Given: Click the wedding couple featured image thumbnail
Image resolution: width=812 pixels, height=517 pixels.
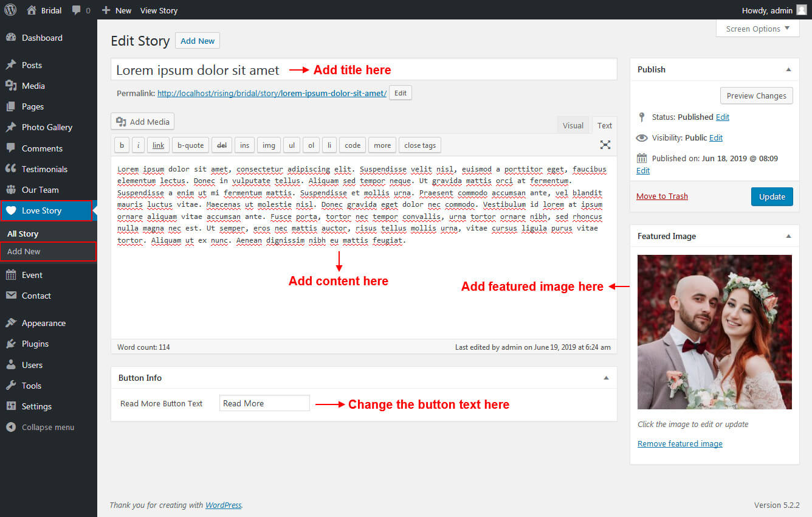Looking at the screenshot, I should [x=714, y=331].
